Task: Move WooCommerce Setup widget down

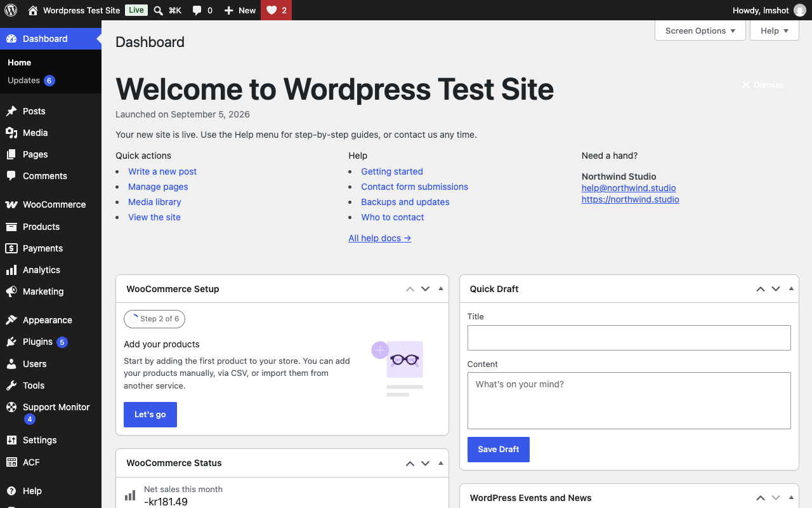Action: tap(426, 289)
